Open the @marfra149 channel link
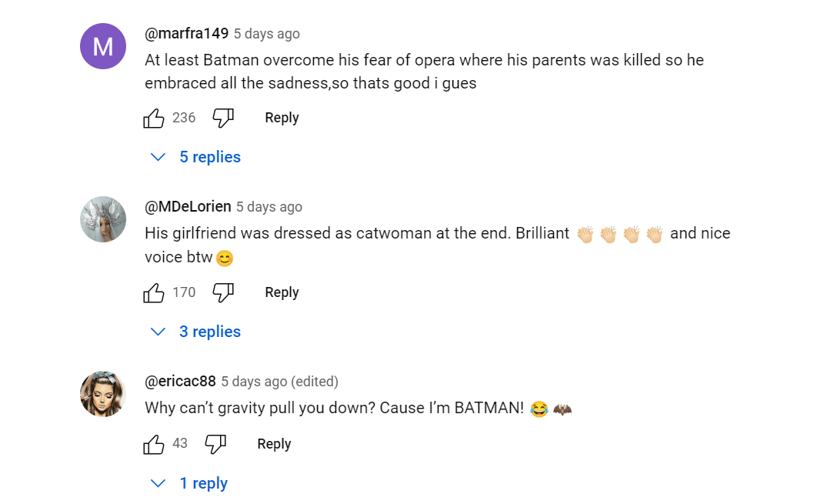This screenshot has height=504, width=834. click(187, 34)
